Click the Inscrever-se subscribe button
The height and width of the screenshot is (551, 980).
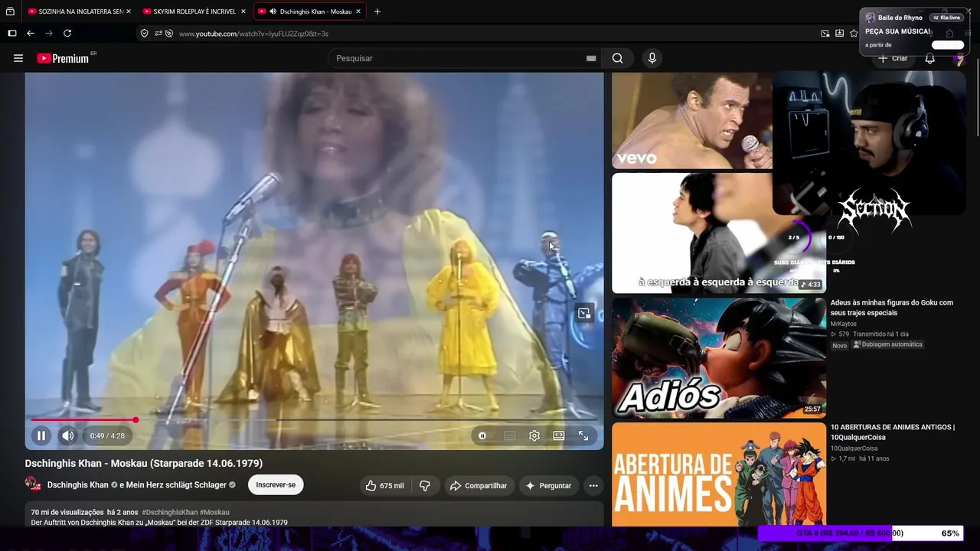click(x=276, y=484)
